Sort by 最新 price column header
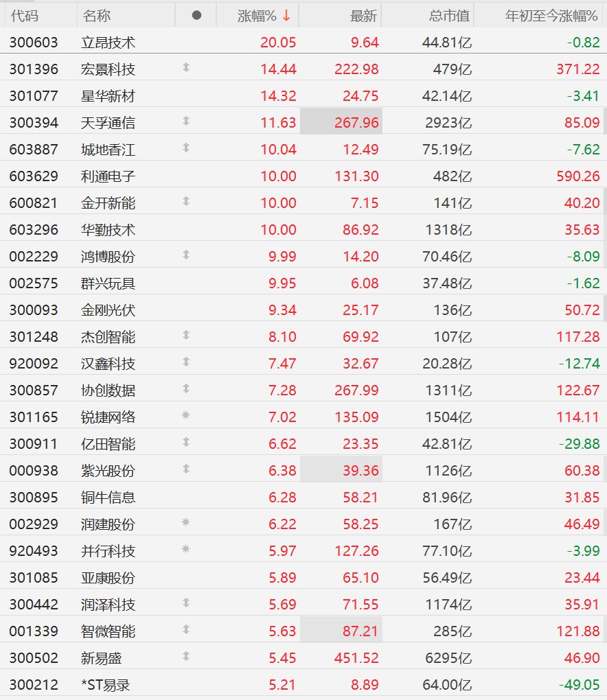The height and width of the screenshot is (700, 607). coord(363,16)
